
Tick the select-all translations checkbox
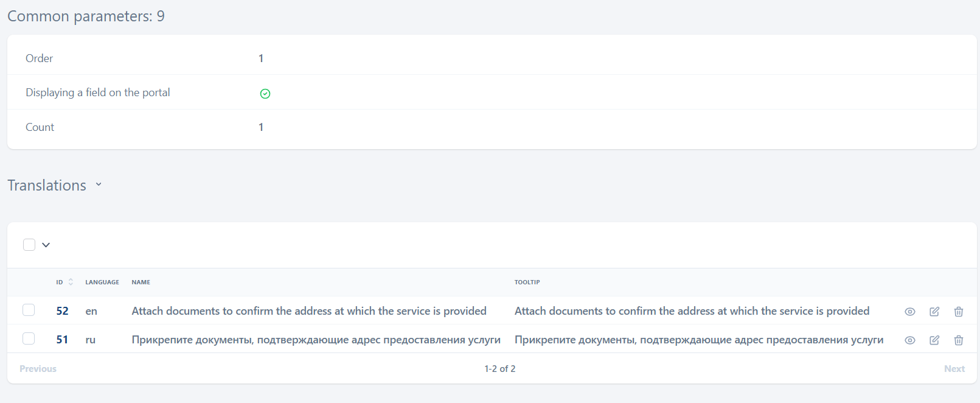[x=29, y=245]
